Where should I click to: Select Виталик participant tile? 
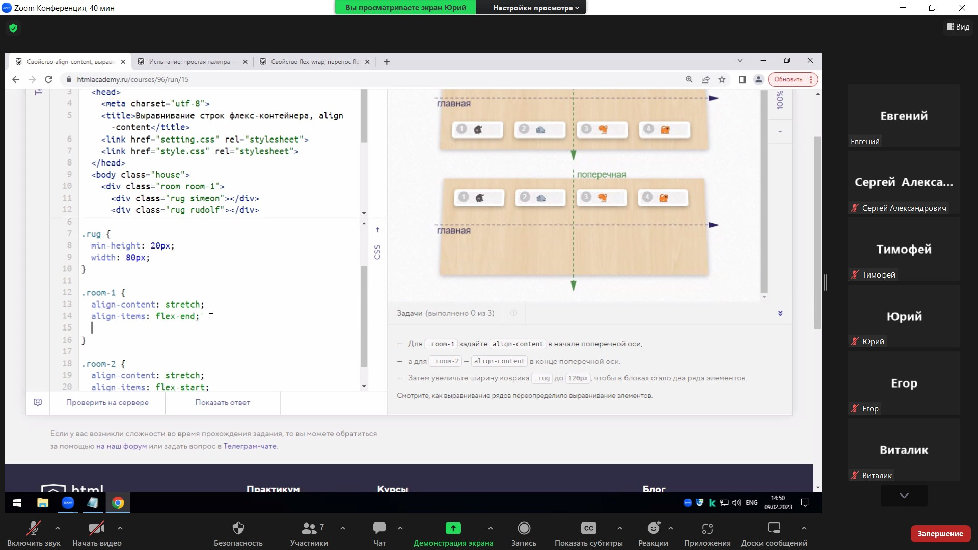904,450
